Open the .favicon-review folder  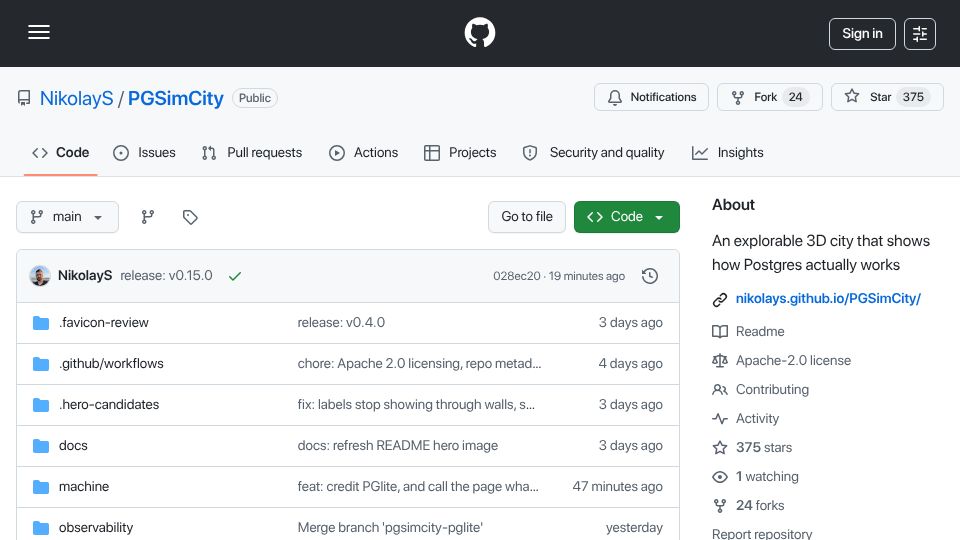click(x=103, y=323)
